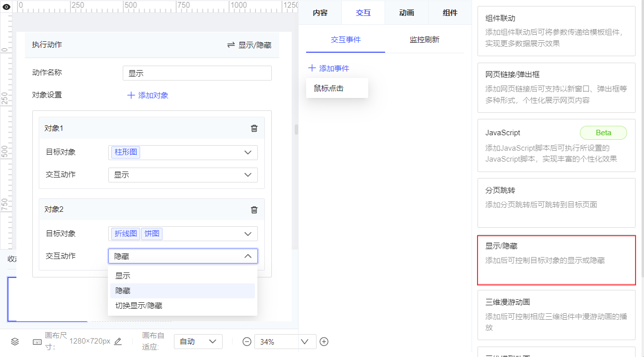644x357 pixels.
Task: Click the 显示/隐藏 switch action button
Action: (249, 45)
